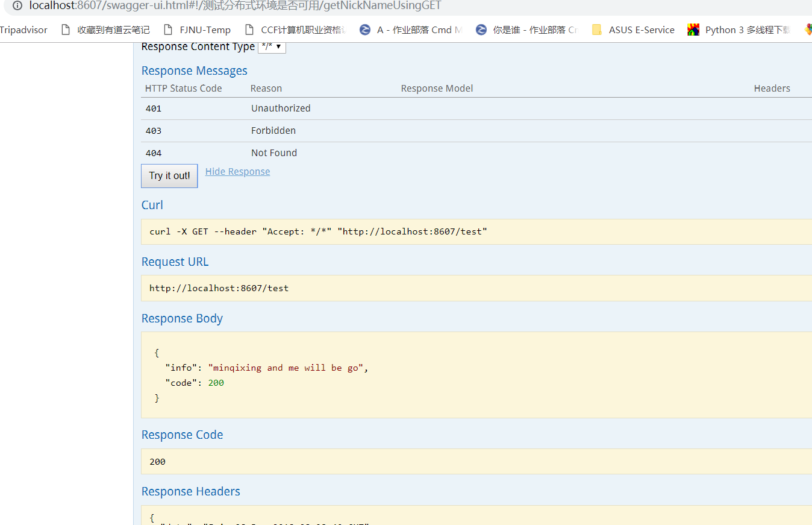Open the FJNU-Temp bookmark
Screen dimensions: 812x525
[205, 30]
